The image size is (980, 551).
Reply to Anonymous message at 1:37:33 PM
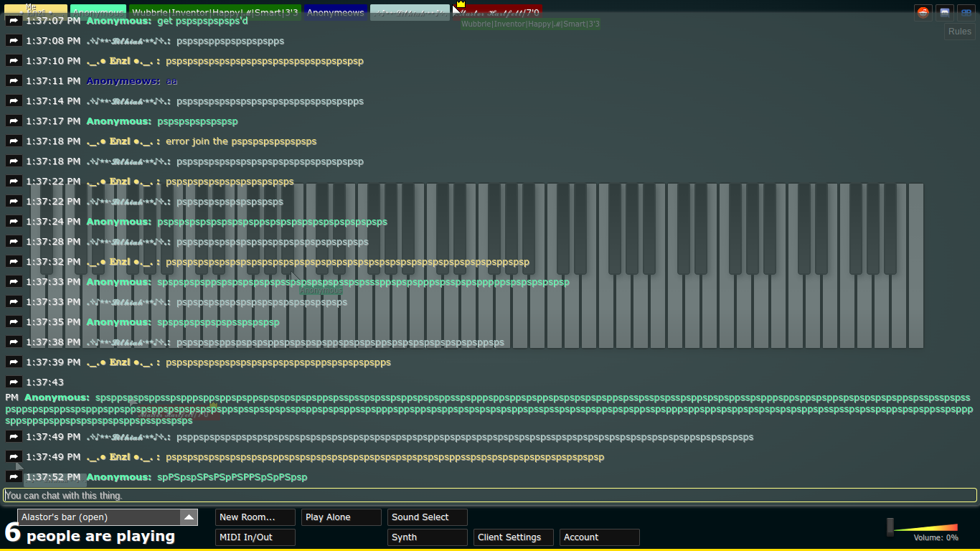14,282
